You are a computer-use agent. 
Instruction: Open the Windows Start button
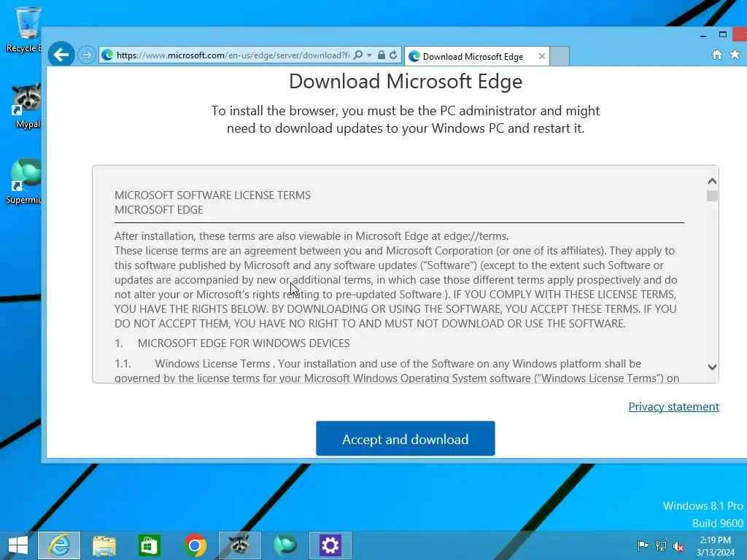pyautogui.click(x=18, y=545)
